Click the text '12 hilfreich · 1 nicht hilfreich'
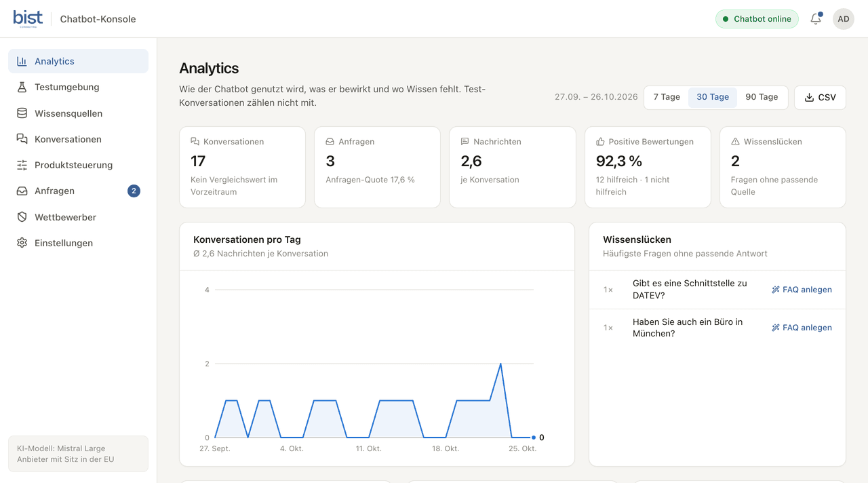868x483 pixels. coord(632,186)
